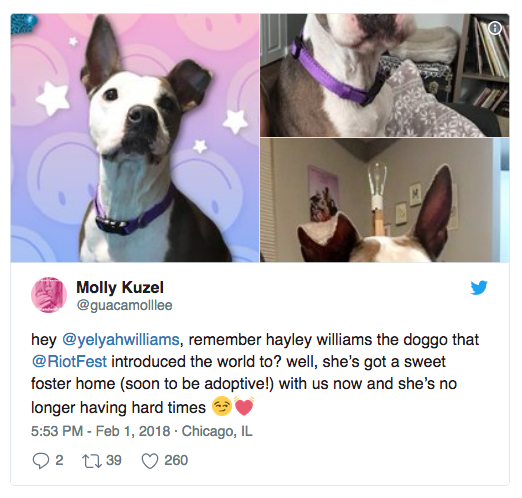The width and height of the screenshot is (522, 498).
Task: View the large dog photo with smiley background
Action: tap(135, 138)
